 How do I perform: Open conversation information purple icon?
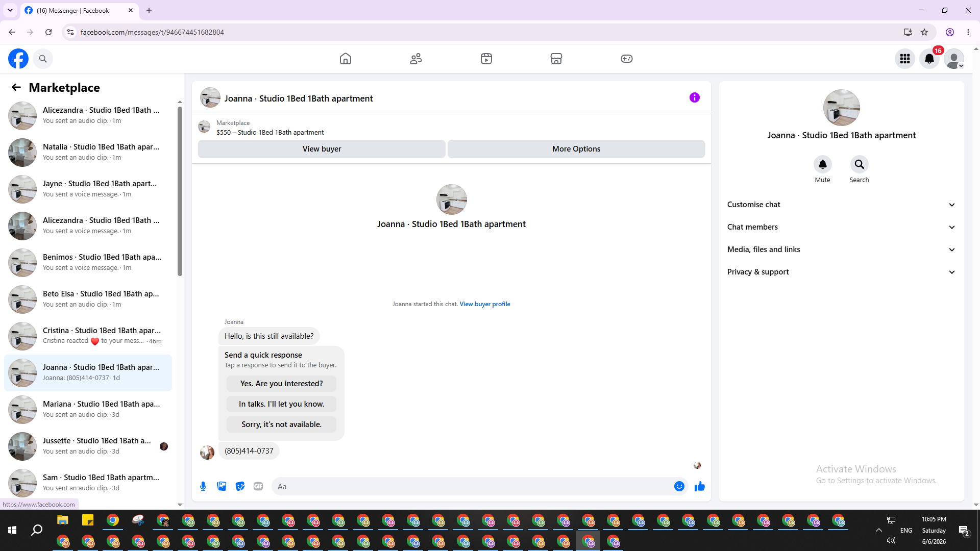click(x=695, y=97)
